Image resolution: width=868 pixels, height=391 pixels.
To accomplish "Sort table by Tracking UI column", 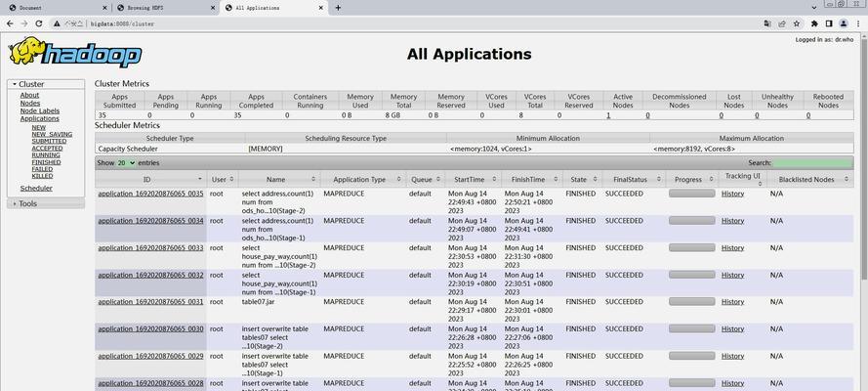I will tap(742, 180).
